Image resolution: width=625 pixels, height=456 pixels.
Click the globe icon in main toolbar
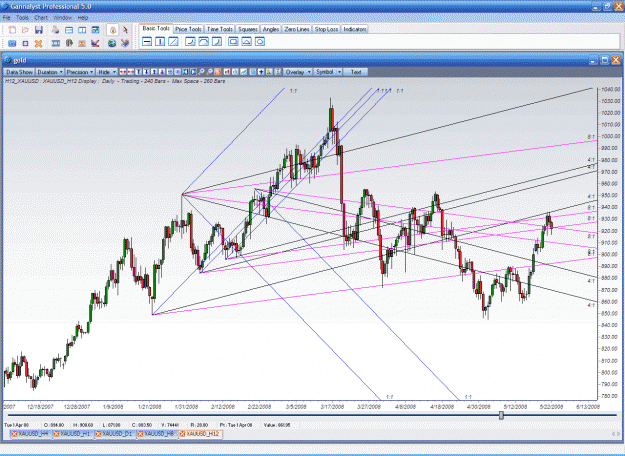112,43
